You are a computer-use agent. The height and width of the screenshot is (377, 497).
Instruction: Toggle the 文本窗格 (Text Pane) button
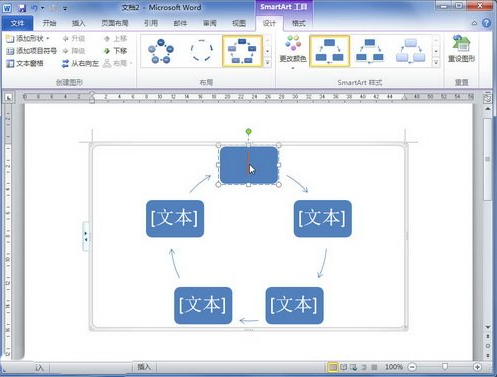[25, 63]
